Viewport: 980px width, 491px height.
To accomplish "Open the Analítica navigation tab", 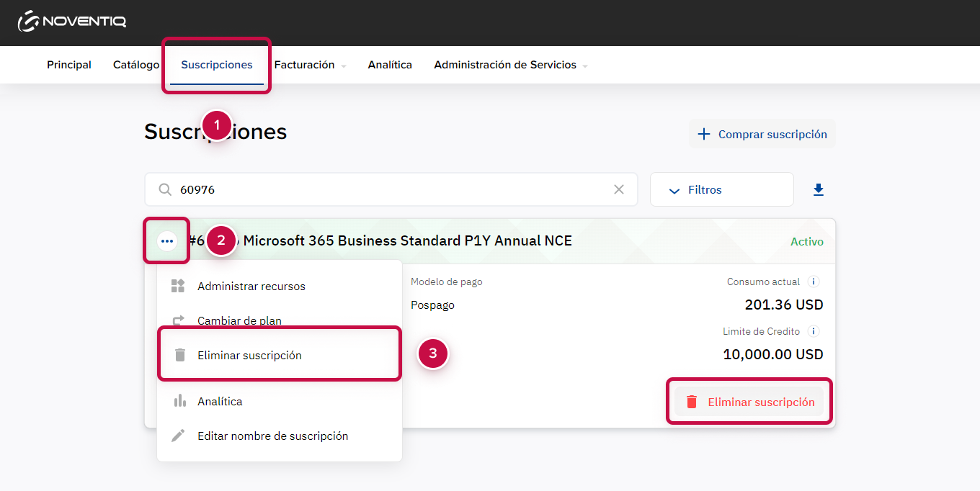I will click(390, 65).
